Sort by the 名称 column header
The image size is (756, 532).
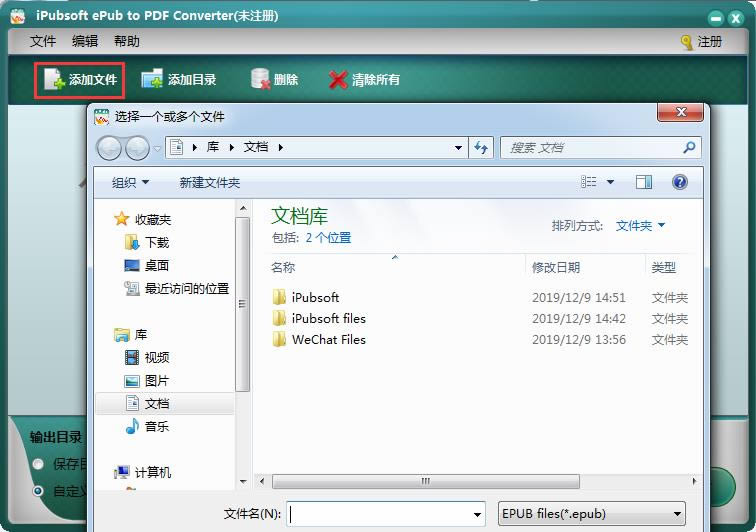click(283, 267)
